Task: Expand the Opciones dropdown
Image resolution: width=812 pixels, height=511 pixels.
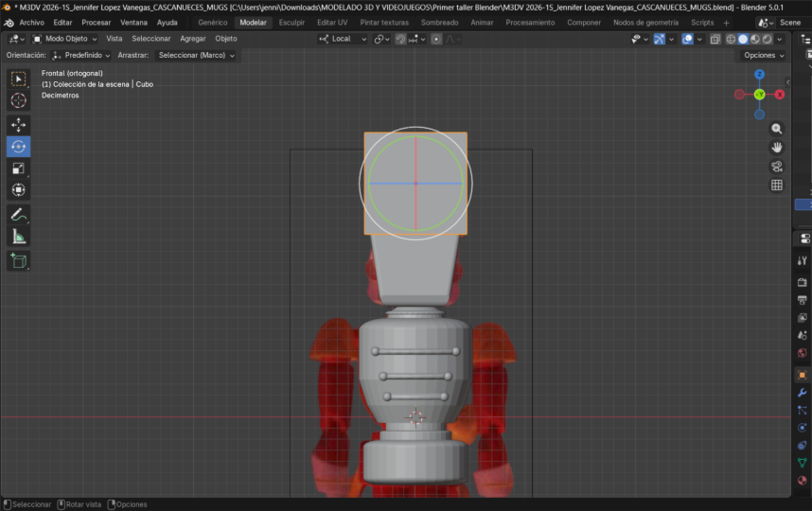Action: [764, 55]
